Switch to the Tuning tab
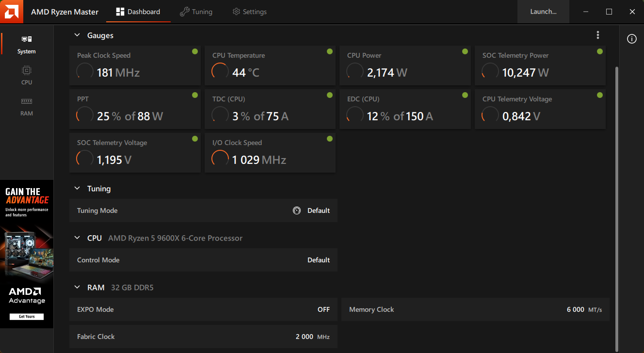 point(196,12)
